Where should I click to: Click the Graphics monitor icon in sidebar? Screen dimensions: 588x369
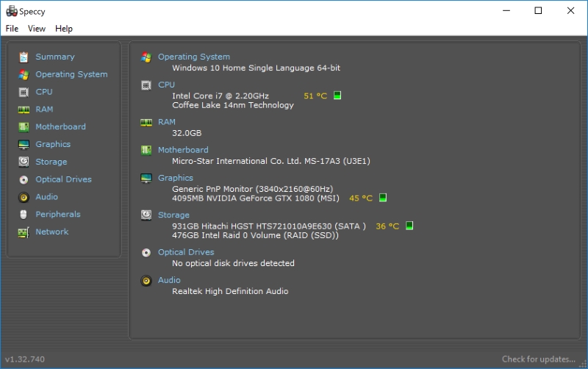point(24,144)
